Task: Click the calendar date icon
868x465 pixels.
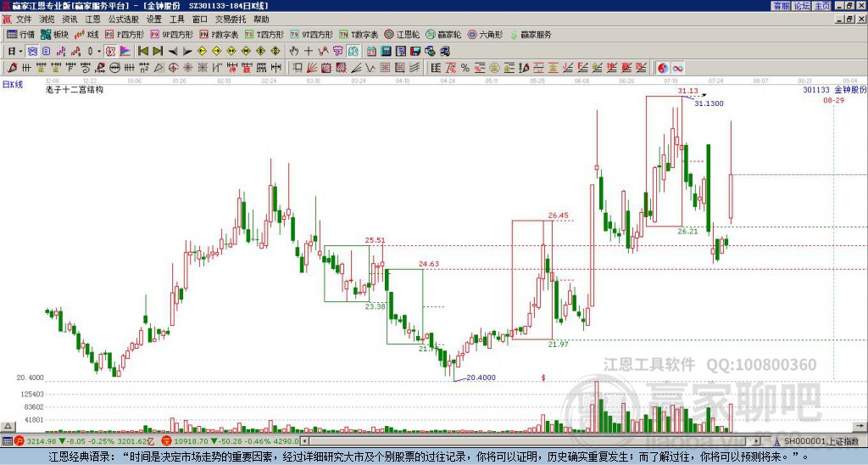Action: [x=371, y=51]
